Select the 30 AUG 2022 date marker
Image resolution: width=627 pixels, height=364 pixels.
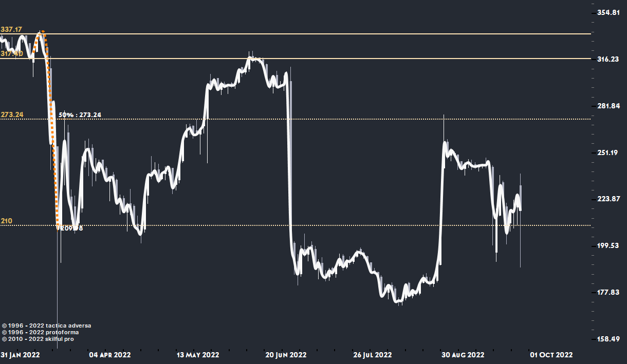point(463,355)
